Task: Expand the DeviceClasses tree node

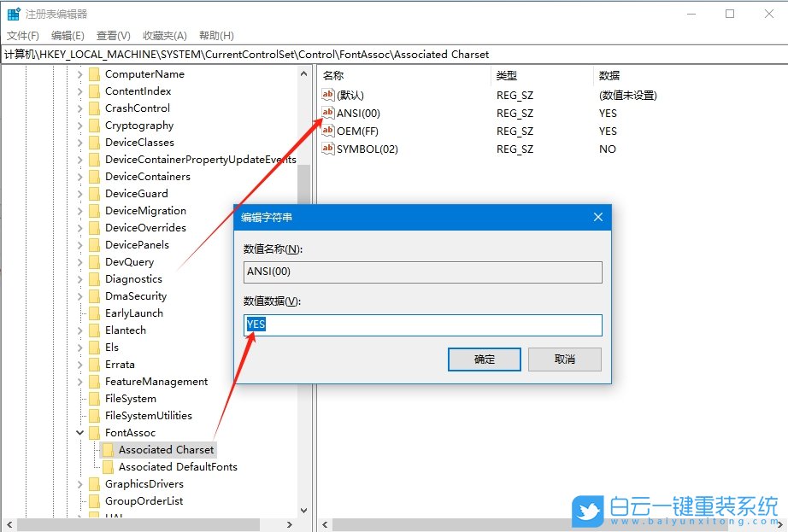Action: click(81, 142)
